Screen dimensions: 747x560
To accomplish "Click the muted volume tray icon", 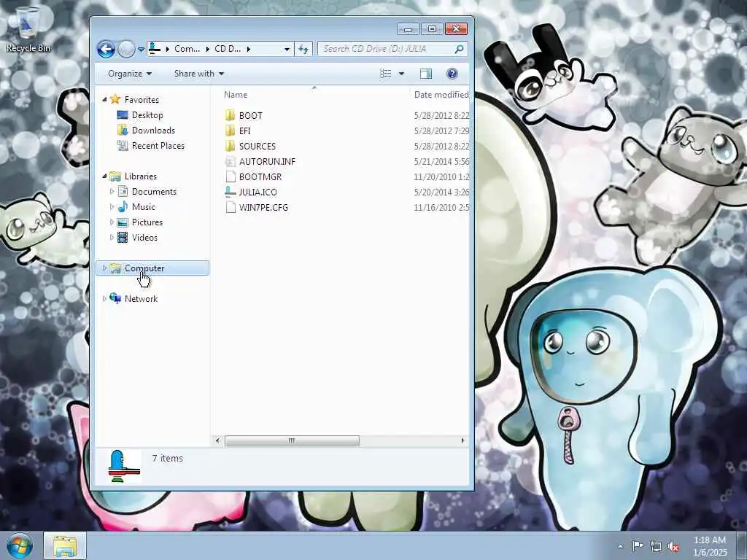I will click(x=673, y=546).
